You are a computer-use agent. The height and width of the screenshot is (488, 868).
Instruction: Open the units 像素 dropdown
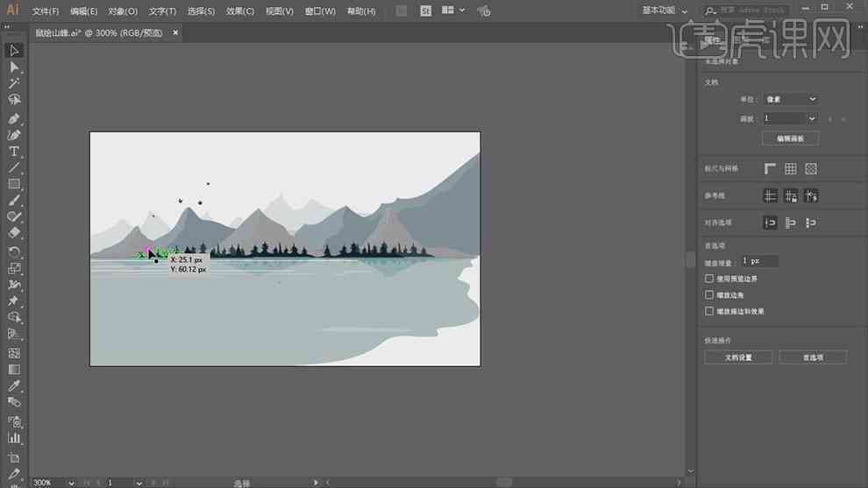coord(791,99)
